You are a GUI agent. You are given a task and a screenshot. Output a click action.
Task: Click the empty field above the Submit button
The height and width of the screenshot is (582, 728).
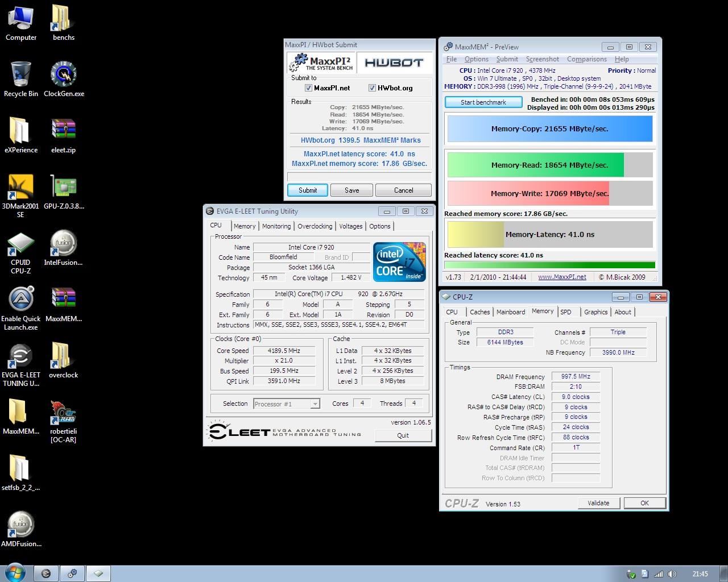click(x=359, y=177)
